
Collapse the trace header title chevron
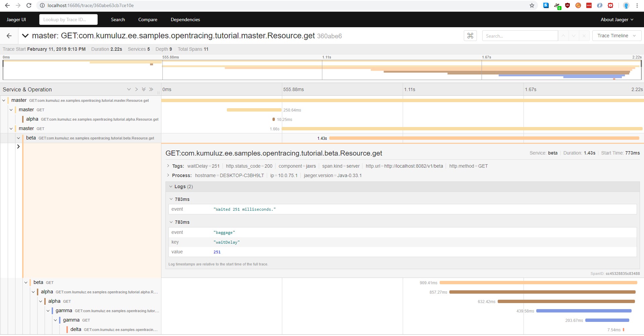[25, 36]
